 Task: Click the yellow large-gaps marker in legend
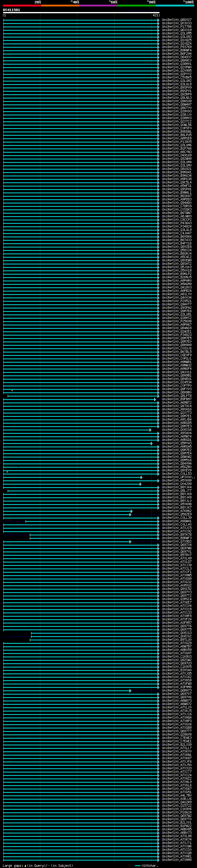[x=25, y=866]
